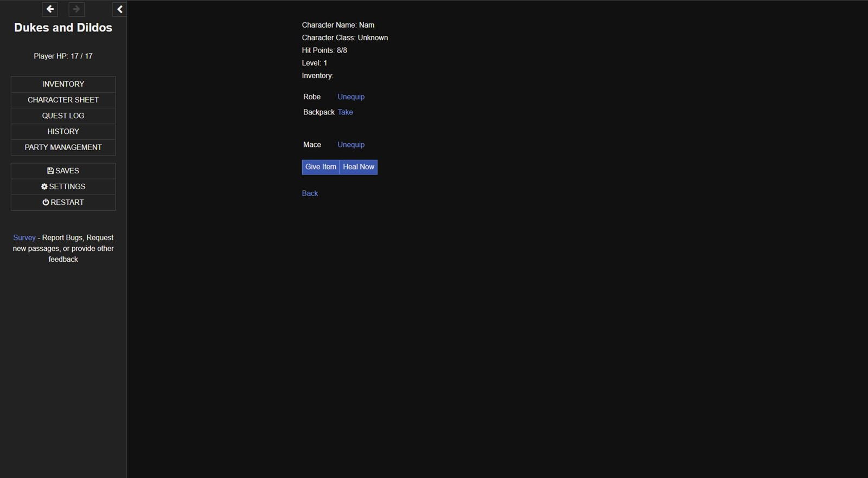The width and height of the screenshot is (868, 478).
Task: View the Character Sheet
Action: pyautogui.click(x=63, y=100)
